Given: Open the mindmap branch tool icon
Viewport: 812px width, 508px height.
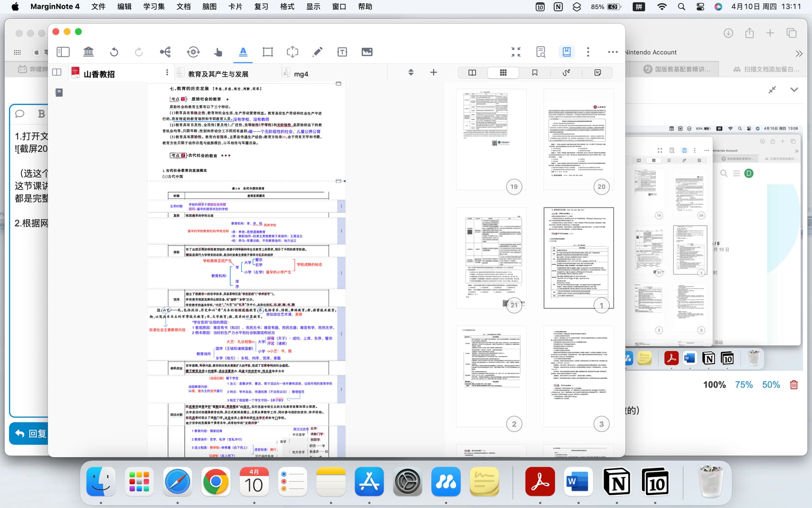Looking at the screenshot, I should point(165,52).
